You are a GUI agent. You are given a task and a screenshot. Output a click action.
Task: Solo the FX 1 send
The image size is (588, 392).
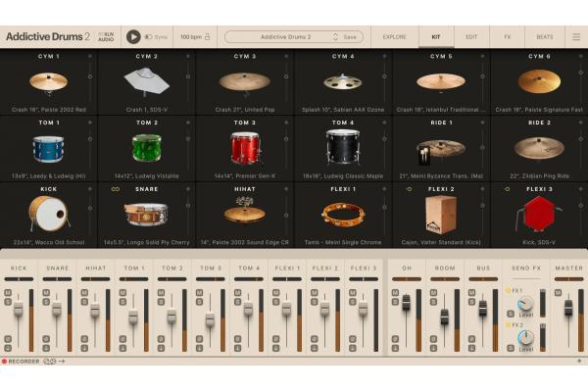point(511,314)
